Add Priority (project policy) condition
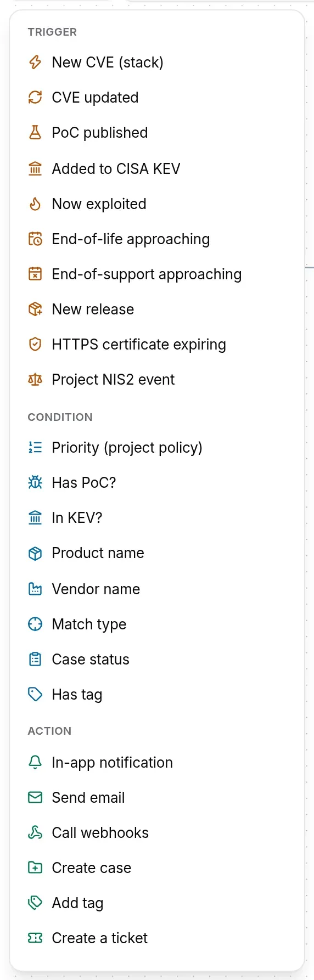This screenshot has width=314, height=980. [x=157, y=448]
